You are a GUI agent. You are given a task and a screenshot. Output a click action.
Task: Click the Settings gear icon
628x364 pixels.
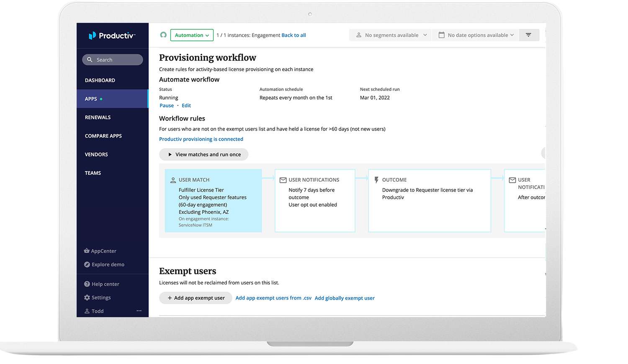click(x=87, y=297)
